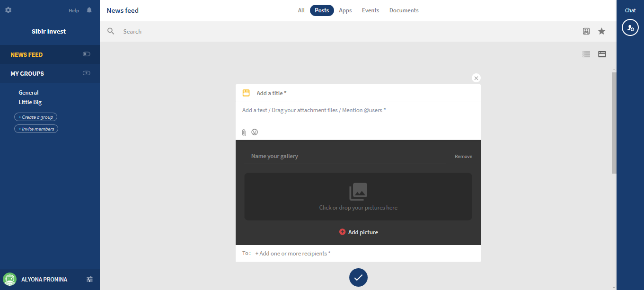The image size is (644, 290).
Task: Select the Apps tab
Action: pyautogui.click(x=345, y=10)
